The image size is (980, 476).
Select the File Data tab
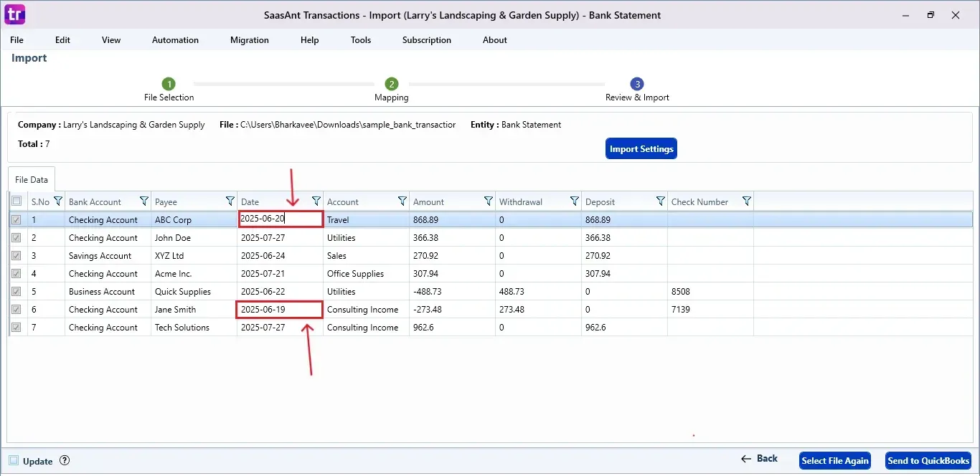pyautogui.click(x=32, y=180)
